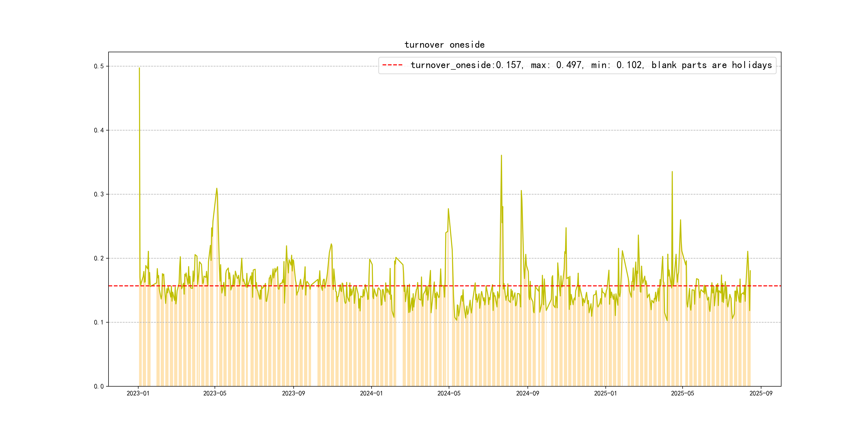Click the 2025-05 x-axis label
Image resolution: width=868 pixels, height=434 pixels.
(682, 393)
